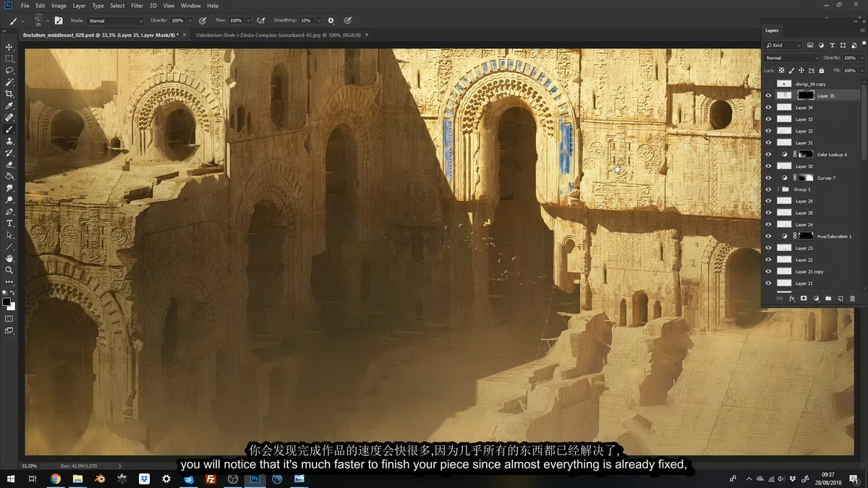Toggle the brush settings panel icon

pos(59,20)
